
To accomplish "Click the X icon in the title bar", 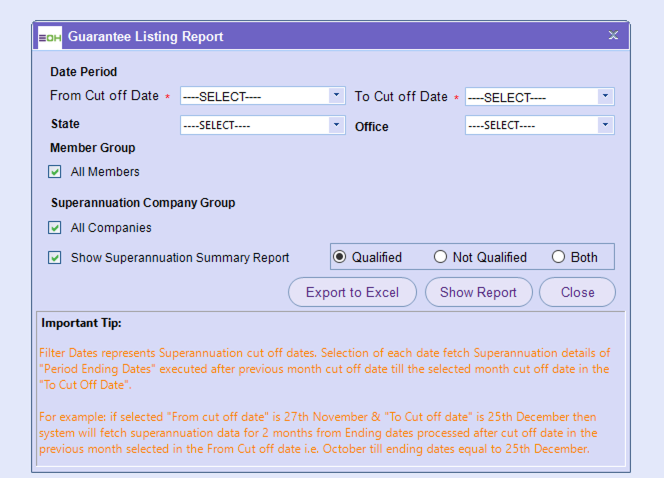I will tap(613, 36).
